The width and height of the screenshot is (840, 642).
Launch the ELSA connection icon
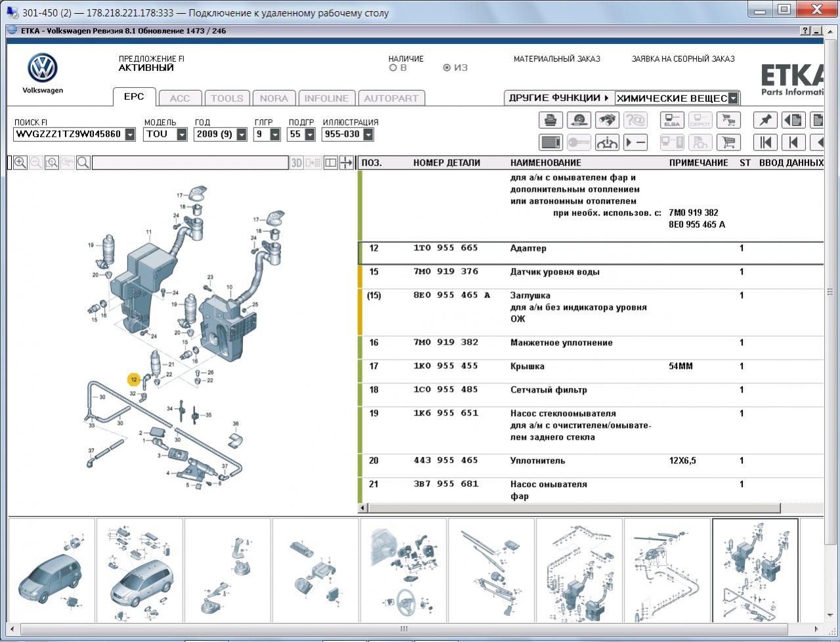pyautogui.click(x=672, y=120)
